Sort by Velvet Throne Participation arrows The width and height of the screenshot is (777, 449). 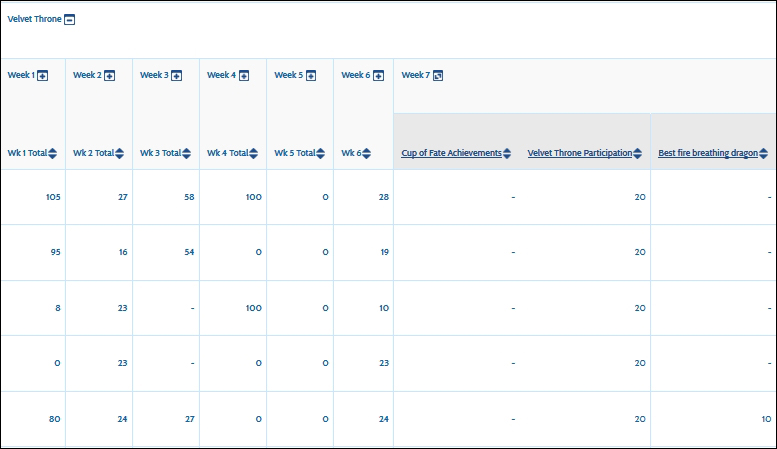click(638, 154)
